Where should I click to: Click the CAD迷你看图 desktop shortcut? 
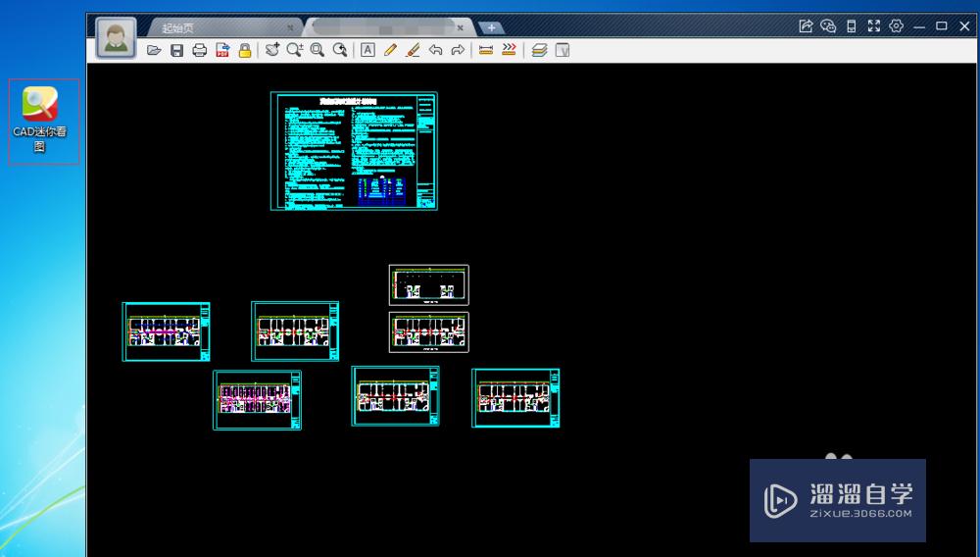click(40, 121)
